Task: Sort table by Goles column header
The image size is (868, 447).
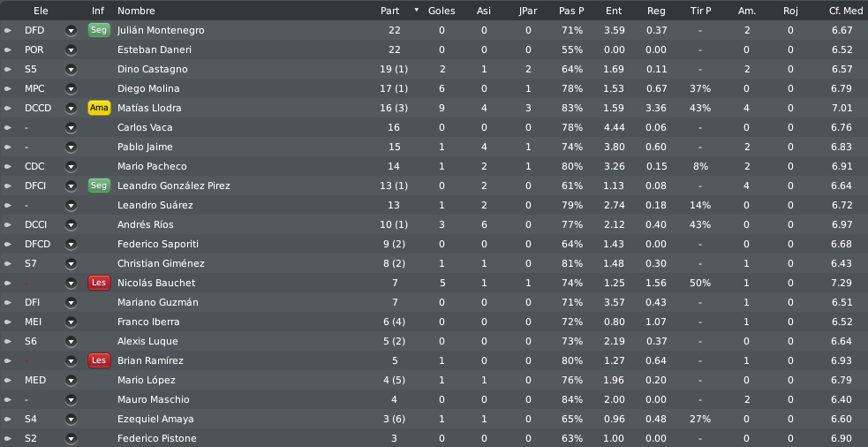Action: click(x=442, y=11)
